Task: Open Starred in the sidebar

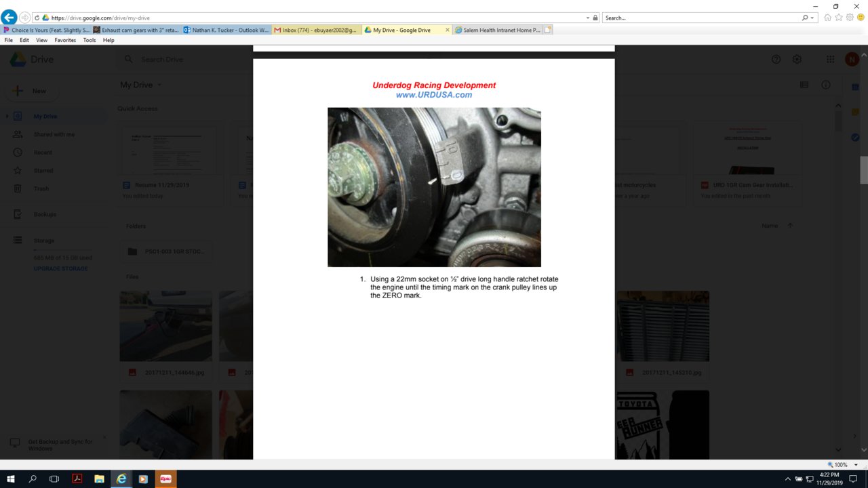Action: 43,171
